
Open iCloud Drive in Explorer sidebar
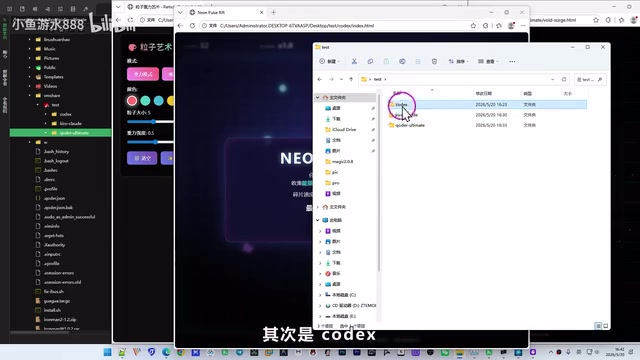tap(344, 129)
